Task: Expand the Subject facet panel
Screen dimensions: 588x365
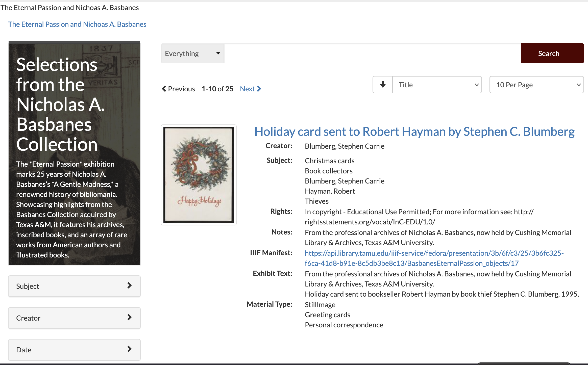Action: [74, 286]
